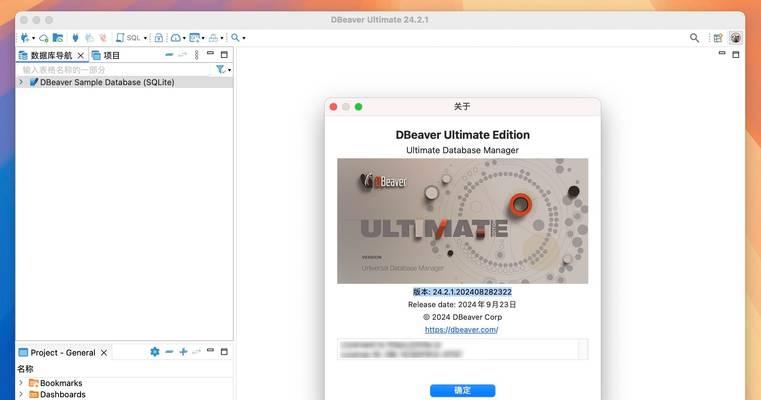Close the Project - General tab
The image size is (761, 400).
tap(104, 353)
